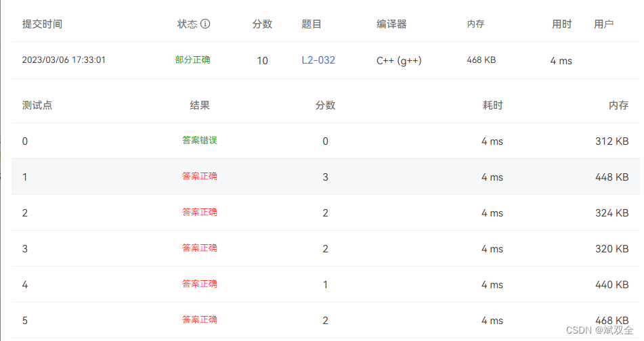Viewport: 644px width, 341px height.
Task: Click the 题目 column header
Action: point(312,24)
